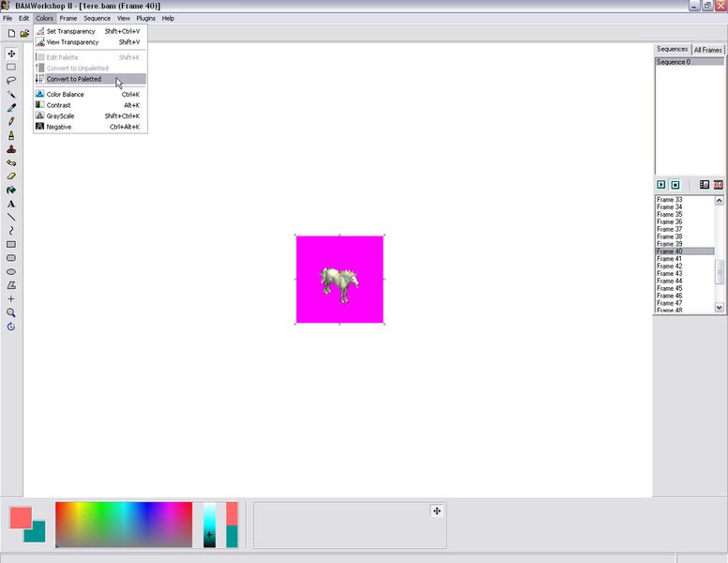
Task: Click the New file toolbar icon
Action: tap(11, 34)
